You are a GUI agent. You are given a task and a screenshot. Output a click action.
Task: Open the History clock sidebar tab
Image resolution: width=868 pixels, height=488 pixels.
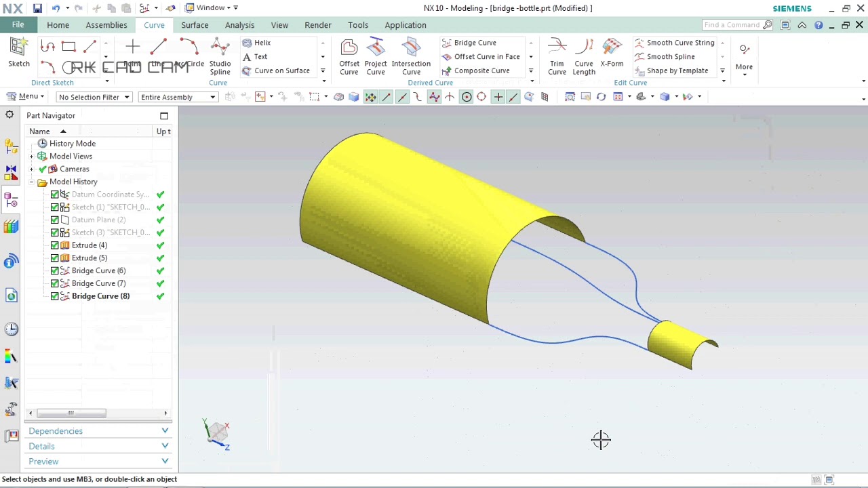[x=11, y=329]
